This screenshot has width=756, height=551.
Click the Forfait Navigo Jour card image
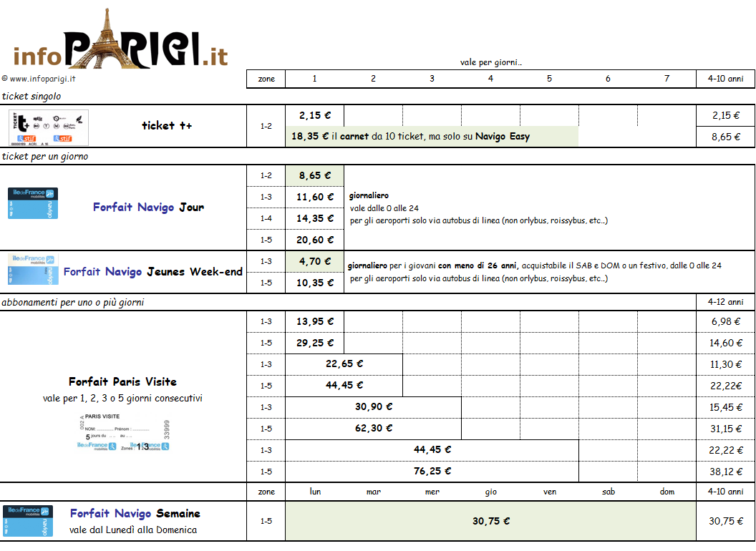(x=33, y=204)
